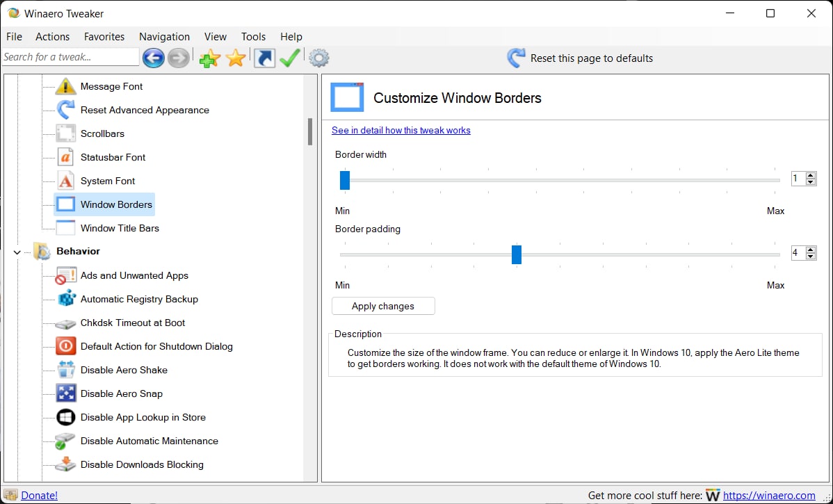Viewport: 833px width, 504px height.
Task: Open the View menu
Action: (x=215, y=37)
